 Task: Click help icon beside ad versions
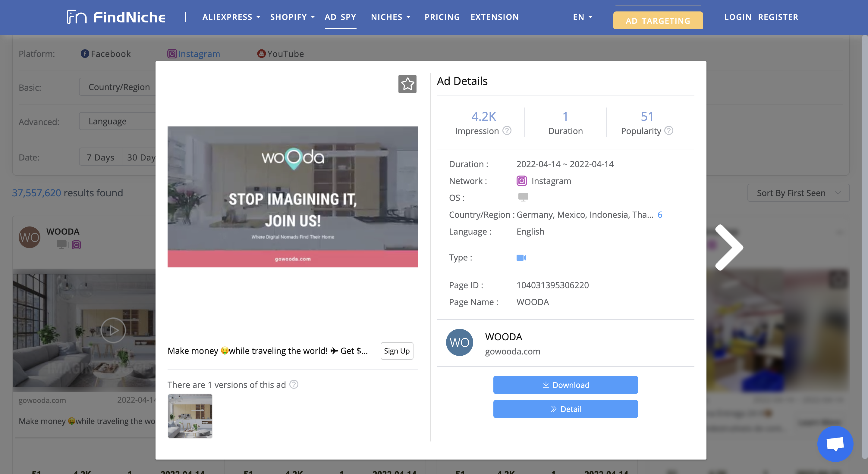tap(294, 385)
